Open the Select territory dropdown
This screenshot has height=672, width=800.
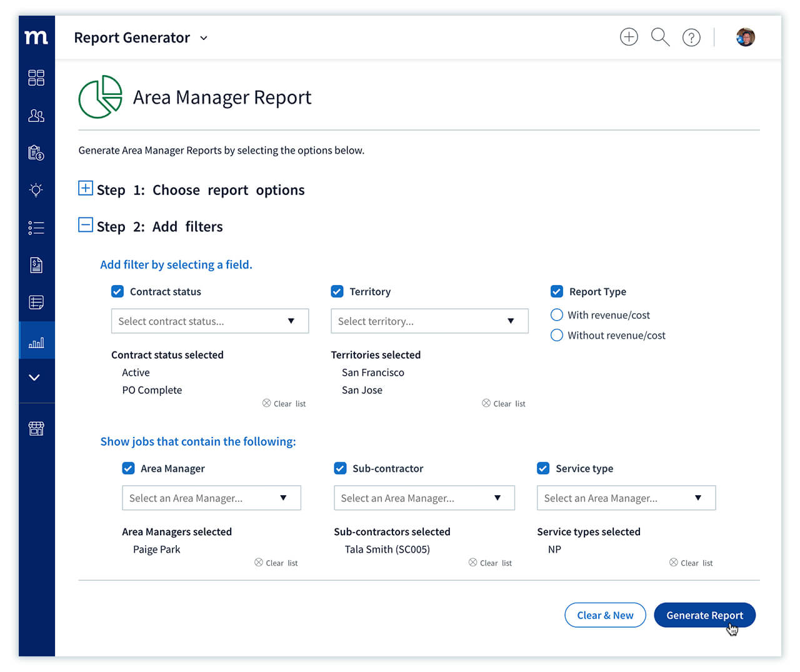coord(429,321)
